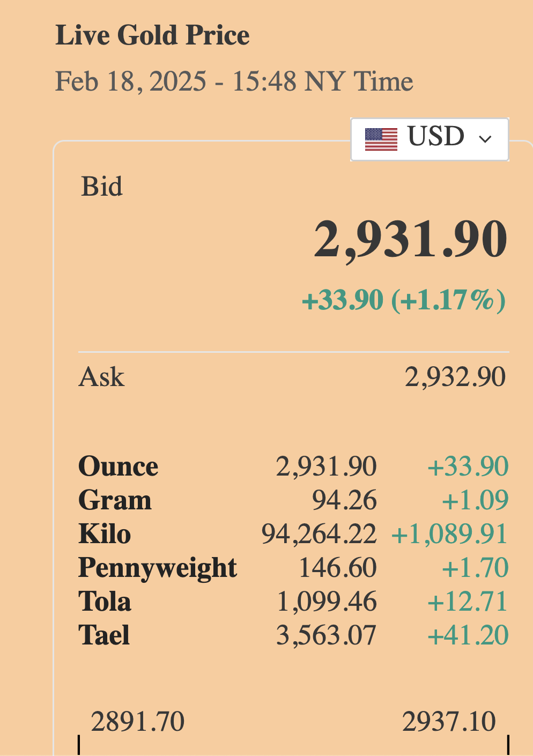Image resolution: width=533 pixels, height=756 pixels.
Task: Select the Ounce row label
Action: pyautogui.click(x=118, y=466)
